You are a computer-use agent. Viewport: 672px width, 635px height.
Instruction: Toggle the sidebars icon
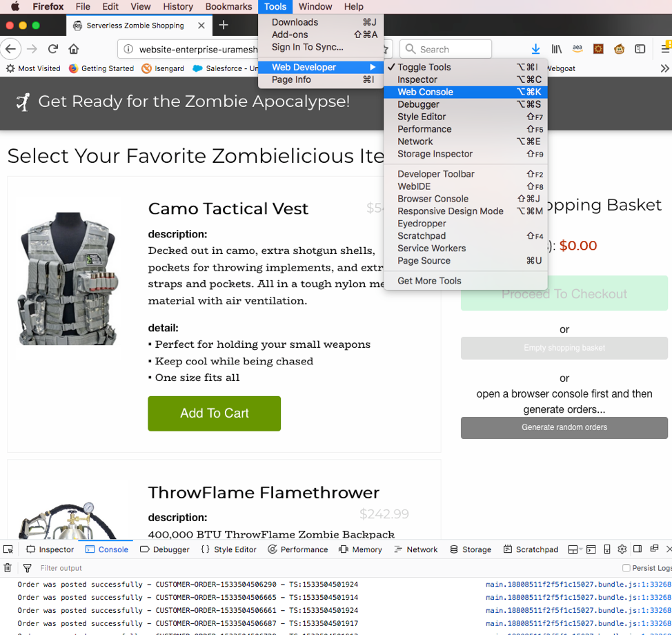coord(640,49)
